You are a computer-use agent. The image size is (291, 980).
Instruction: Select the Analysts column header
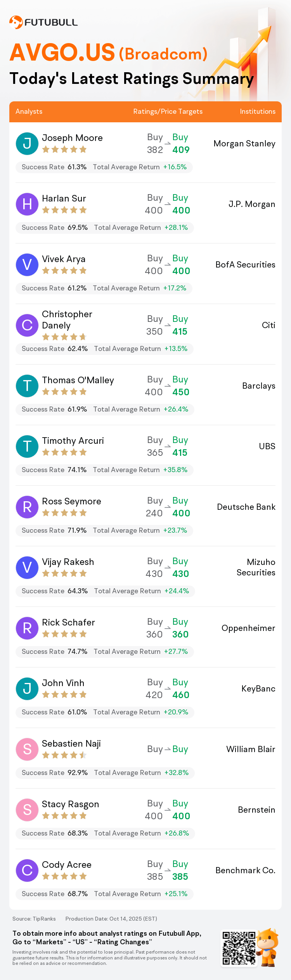click(x=29, y=111)
